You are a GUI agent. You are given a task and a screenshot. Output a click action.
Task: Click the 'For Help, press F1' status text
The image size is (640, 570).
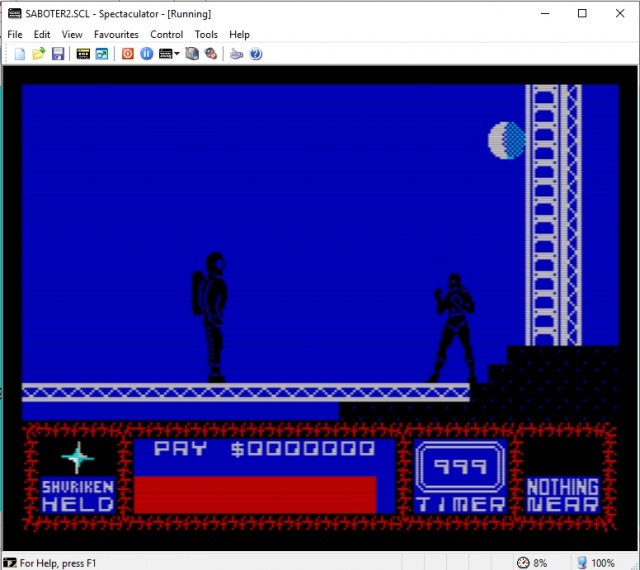pos(58,563)
